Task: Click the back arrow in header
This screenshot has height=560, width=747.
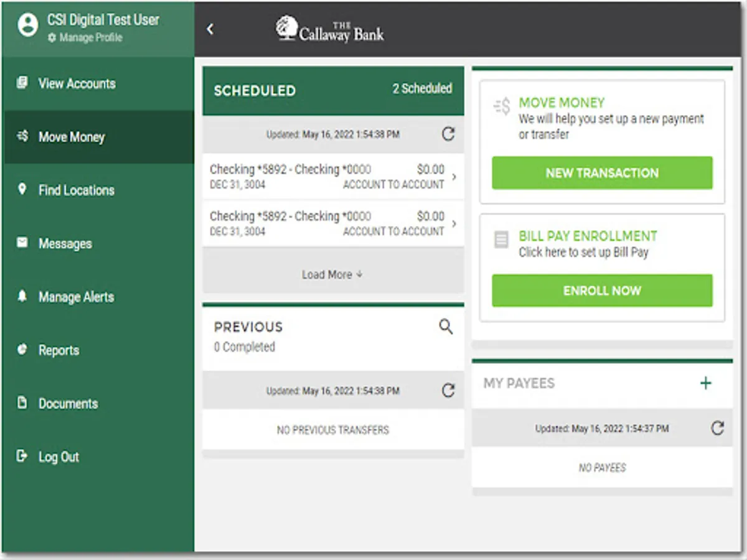Action: click(210, 29)
